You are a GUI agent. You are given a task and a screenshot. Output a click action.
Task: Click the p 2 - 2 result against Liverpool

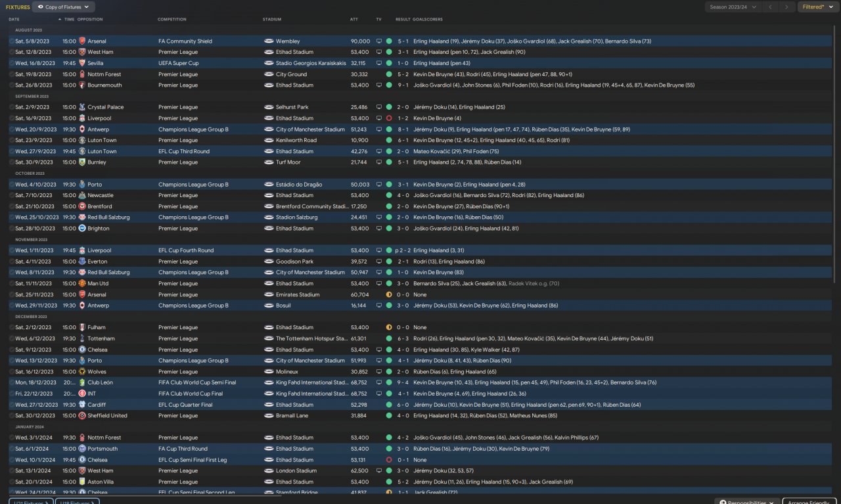point(401,250)
